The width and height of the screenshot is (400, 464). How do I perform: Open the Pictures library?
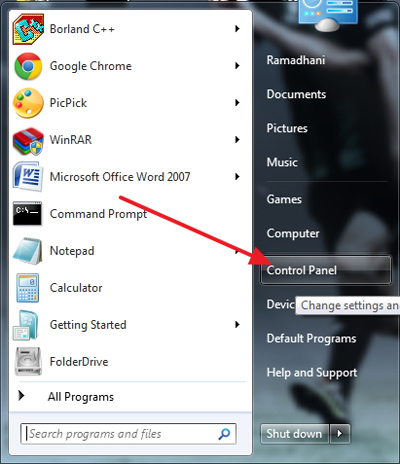[x=287, y=128]
